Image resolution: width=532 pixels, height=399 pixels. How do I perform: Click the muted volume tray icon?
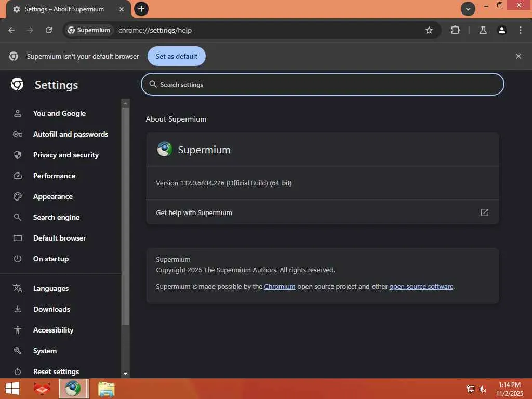(483, 389)
